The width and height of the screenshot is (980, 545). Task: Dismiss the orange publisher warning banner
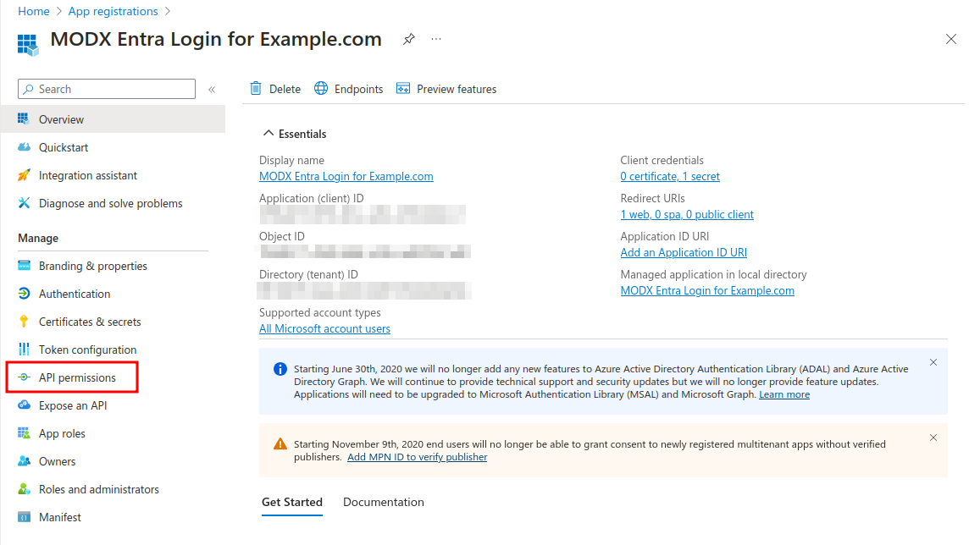(x=933, y=438)
